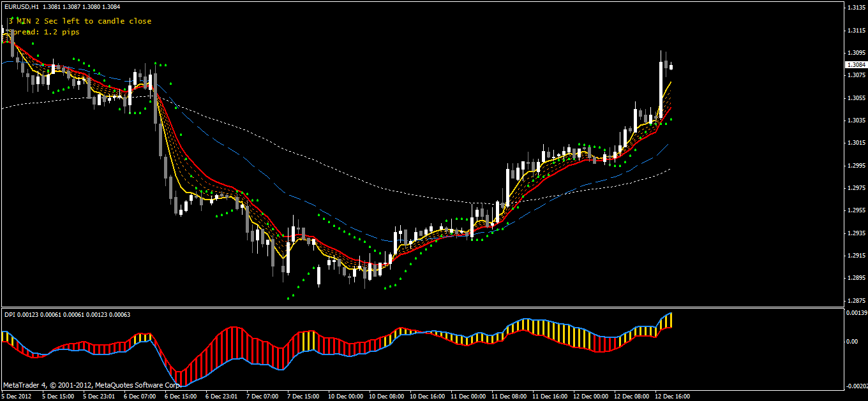Click time axis label '11 Dec 16:00'

click(x=550, y=396)
